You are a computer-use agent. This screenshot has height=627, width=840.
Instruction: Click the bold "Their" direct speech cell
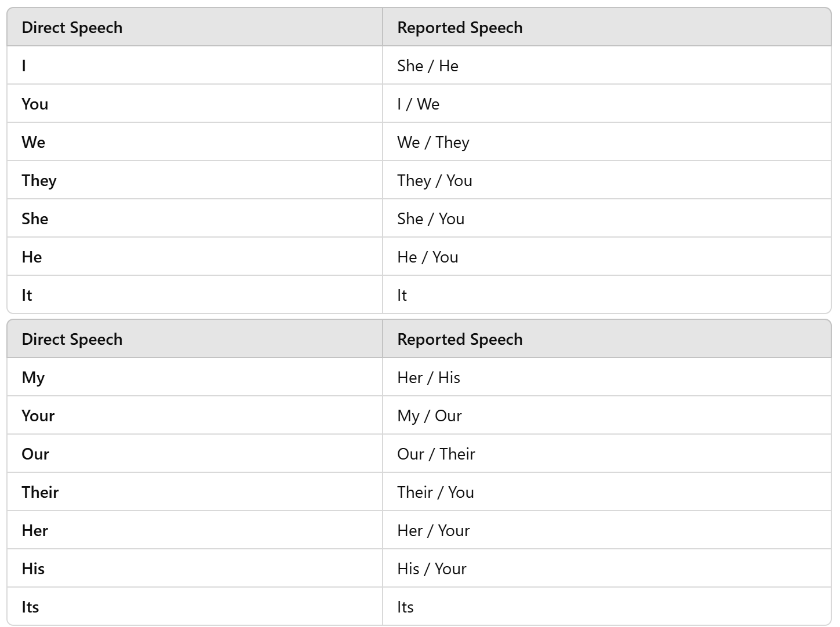click(x=41, y=492)
